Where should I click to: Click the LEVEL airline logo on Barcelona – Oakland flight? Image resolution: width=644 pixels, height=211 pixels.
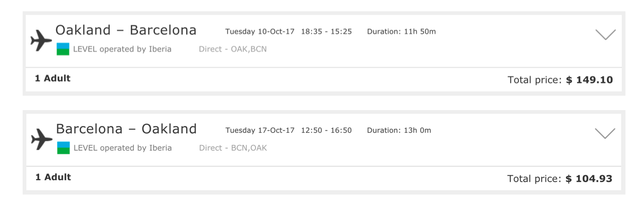[x=63, y=148]
